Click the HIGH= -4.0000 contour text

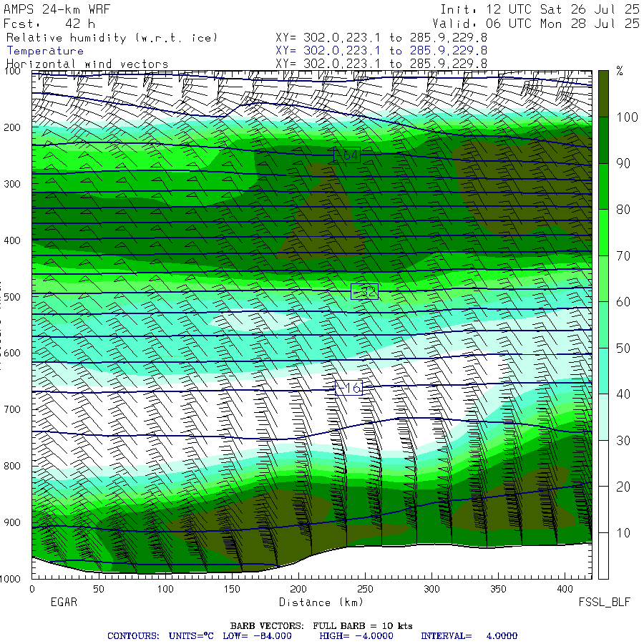click(356, 636)
